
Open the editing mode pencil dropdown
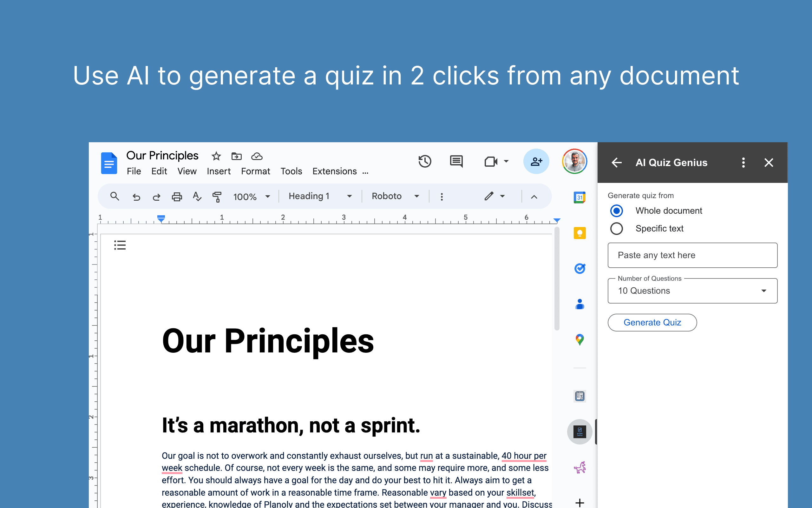[494, 196]
